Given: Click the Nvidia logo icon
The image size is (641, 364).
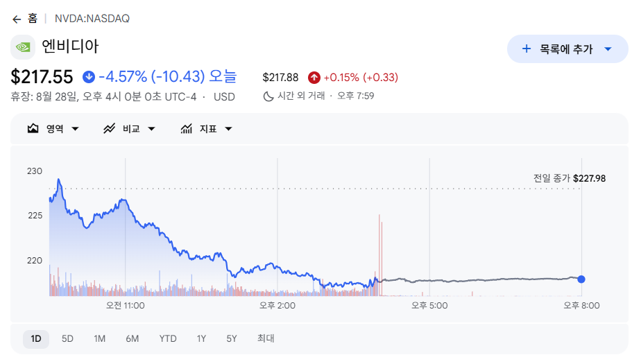Looking at the screenshot, I should pyautogui.click(x=23, y=47).
